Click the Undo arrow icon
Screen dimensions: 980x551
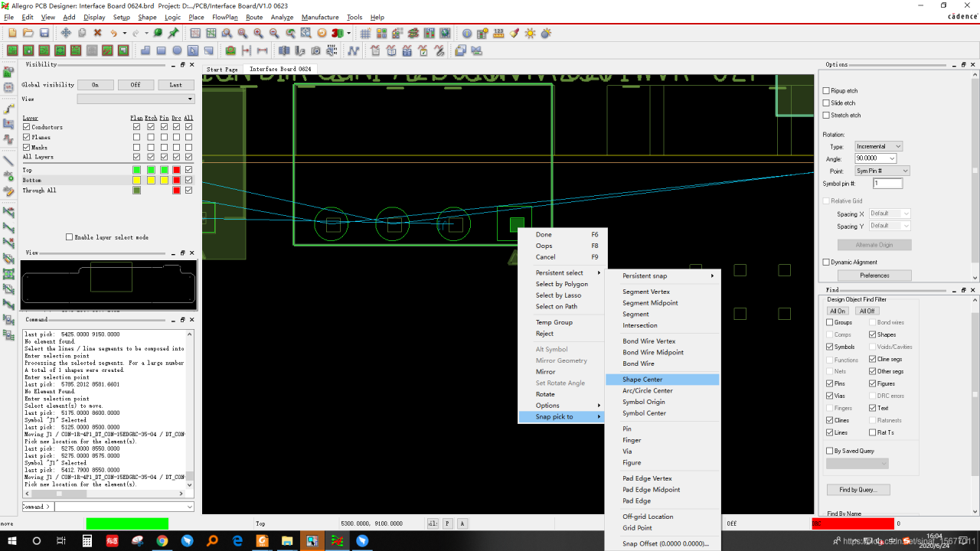tap(114, 33)
